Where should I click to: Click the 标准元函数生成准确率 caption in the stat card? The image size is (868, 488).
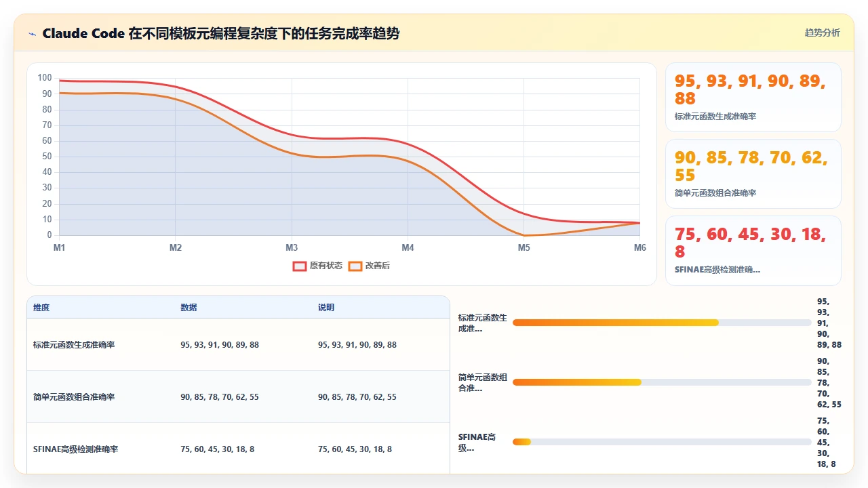point(715,117)
